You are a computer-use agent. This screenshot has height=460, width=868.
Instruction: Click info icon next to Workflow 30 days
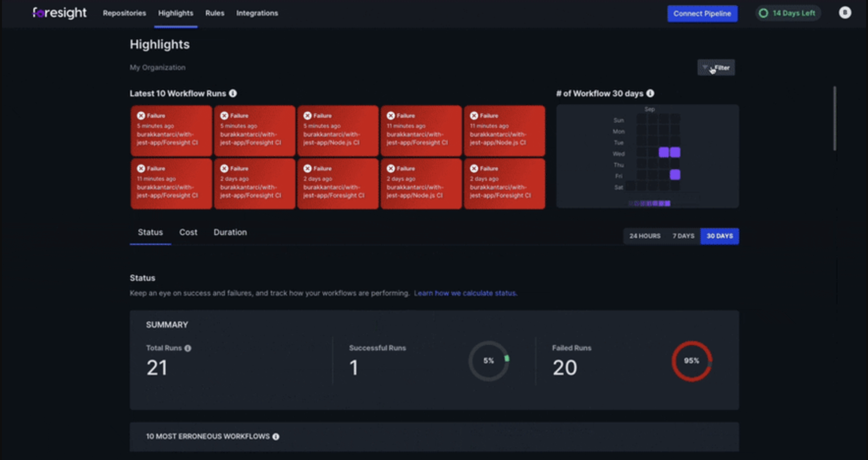tap(650, 93)
